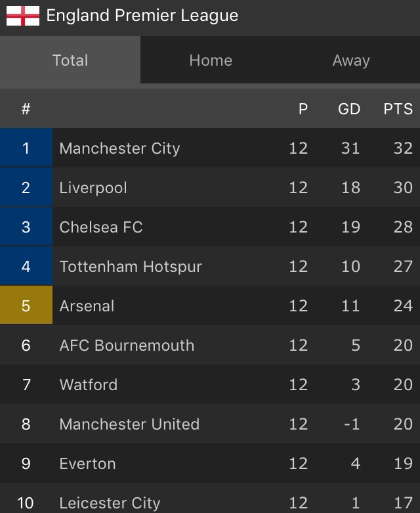Open the England Premier League header
Viewport: 420px width, 513px height.
[142, 16]
